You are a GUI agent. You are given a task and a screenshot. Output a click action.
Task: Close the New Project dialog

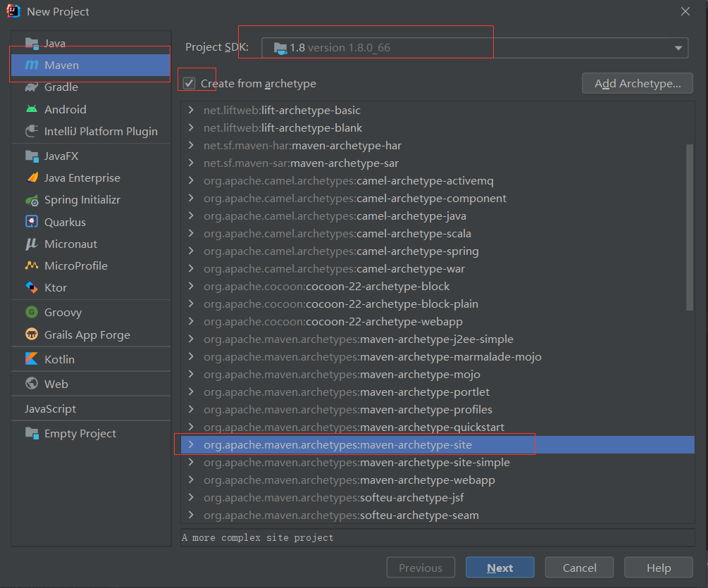click(x=685, y=11)
